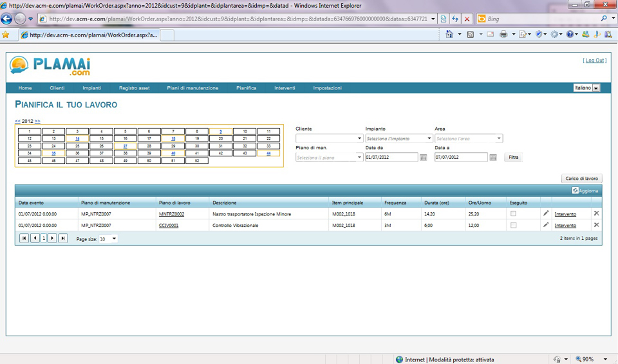The image size is (618, 364).
Task: Open the Home menu item
Action: 25,88
